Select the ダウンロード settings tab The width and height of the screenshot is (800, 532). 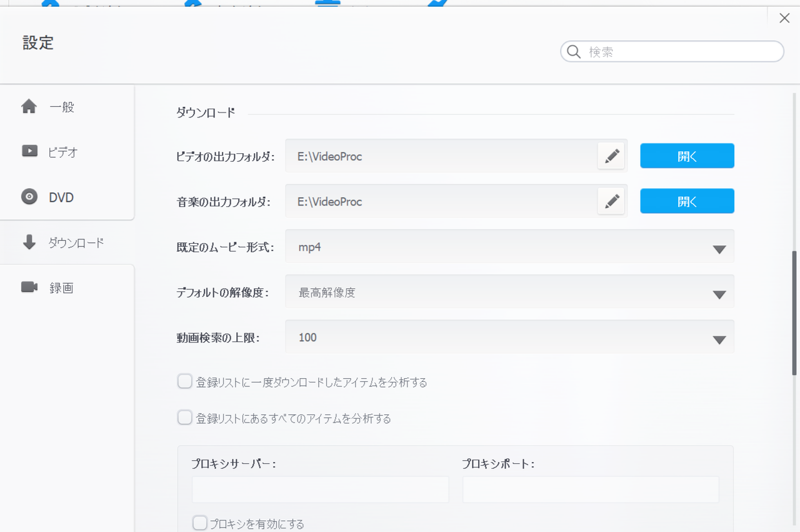pos(67,243)
